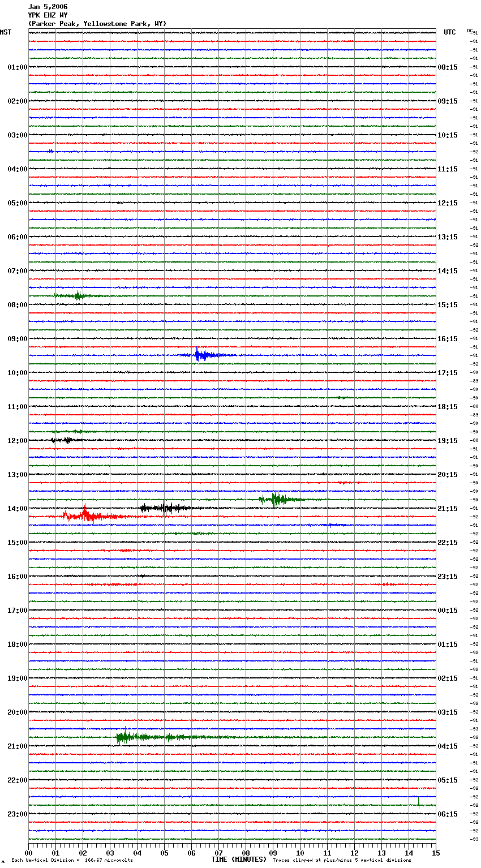Click the 00 minute tick label

click(x=28, y=853)
